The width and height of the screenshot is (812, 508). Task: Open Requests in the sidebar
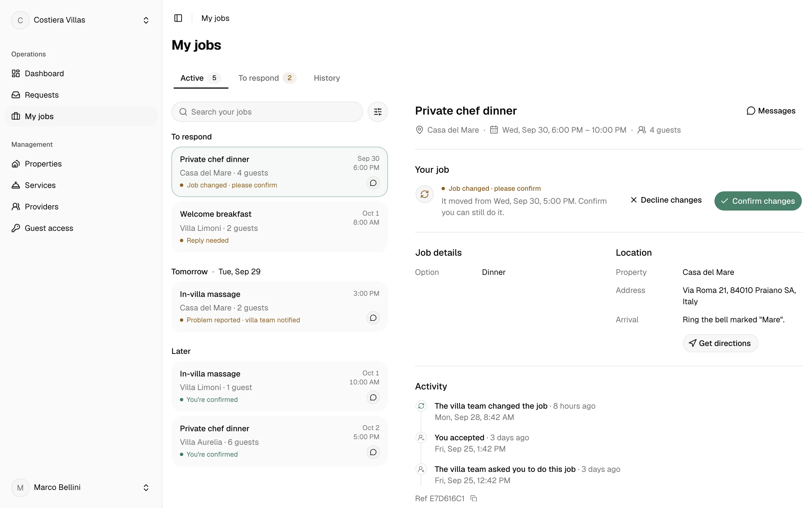(81, 95)
